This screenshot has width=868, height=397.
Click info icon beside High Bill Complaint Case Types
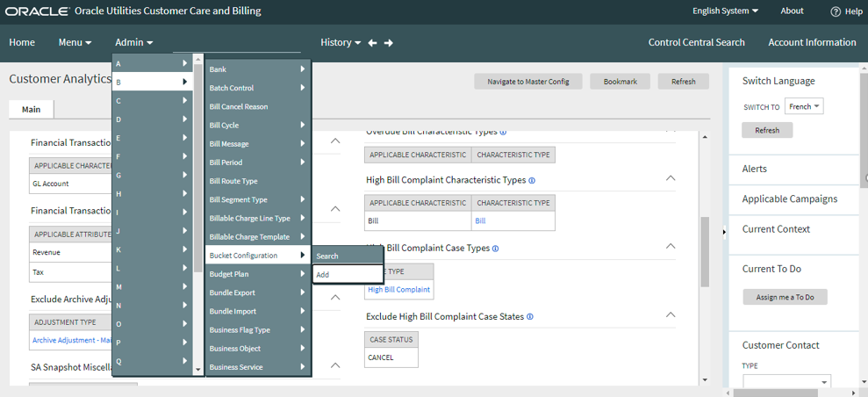496,249
